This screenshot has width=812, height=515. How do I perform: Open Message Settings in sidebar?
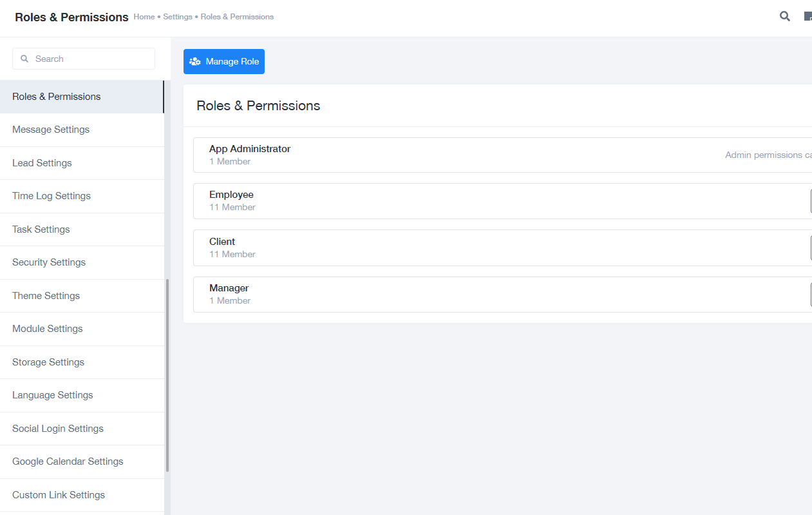51,130
